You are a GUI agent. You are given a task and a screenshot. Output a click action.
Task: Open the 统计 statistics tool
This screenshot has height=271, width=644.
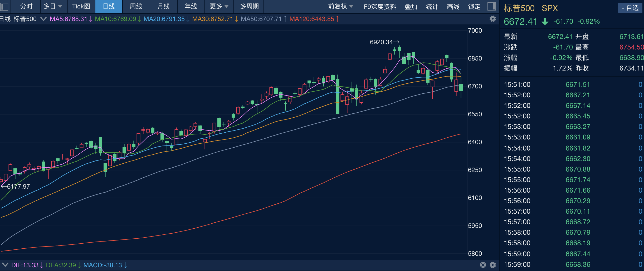click(x=432, y=7)
